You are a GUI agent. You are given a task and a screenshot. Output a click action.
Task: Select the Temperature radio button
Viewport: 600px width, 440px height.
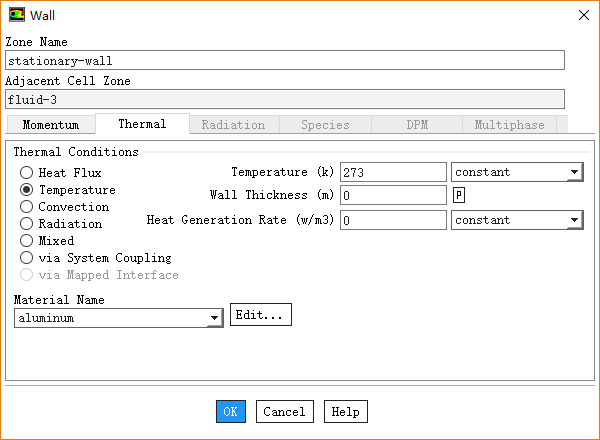click(x=28, y=190)
